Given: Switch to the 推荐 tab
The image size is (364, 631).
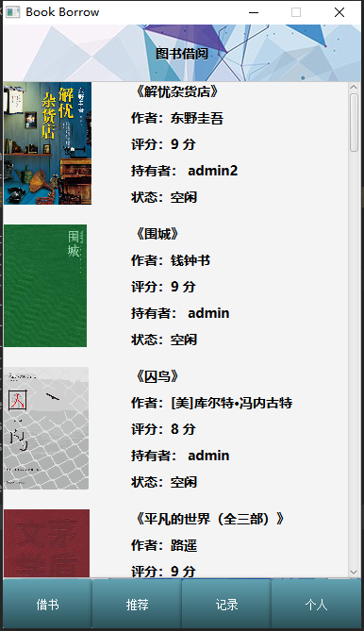Looking at the screenshot, I should point(137,604).
